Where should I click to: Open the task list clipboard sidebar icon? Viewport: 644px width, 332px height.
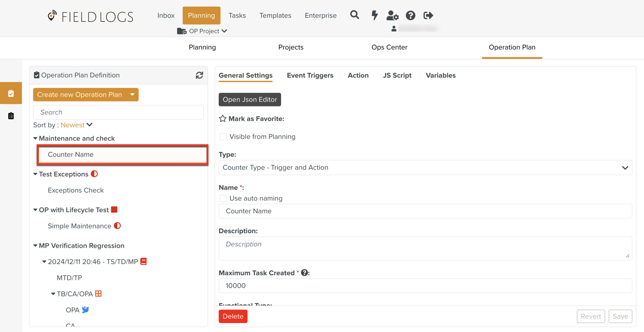[11, 116]
